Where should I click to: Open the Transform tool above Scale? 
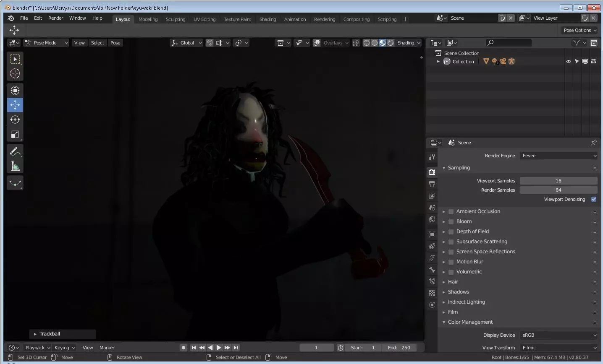click(15, 91)
